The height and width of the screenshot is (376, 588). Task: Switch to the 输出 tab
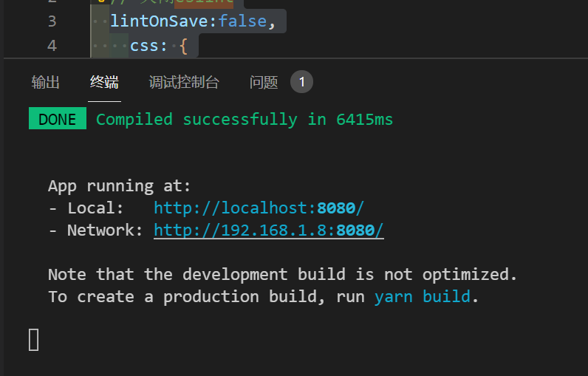[x=45, y=82]
